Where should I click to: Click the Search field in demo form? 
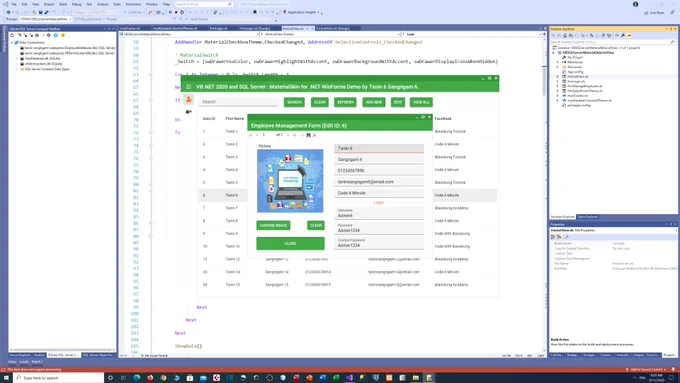(239, 102)
